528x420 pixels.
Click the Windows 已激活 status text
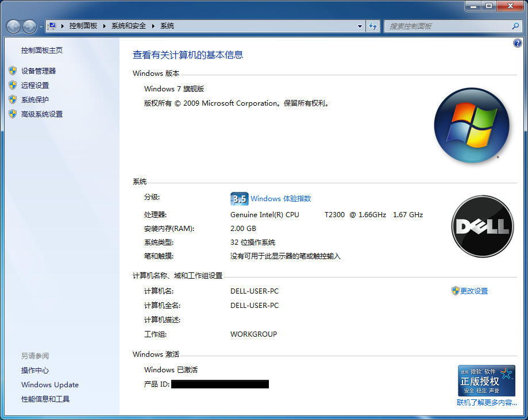coord(171,370)
